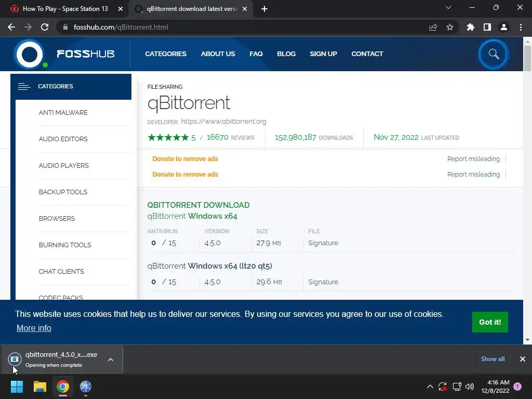
Task: Click the five-star rating
Action: pos(168,137)
